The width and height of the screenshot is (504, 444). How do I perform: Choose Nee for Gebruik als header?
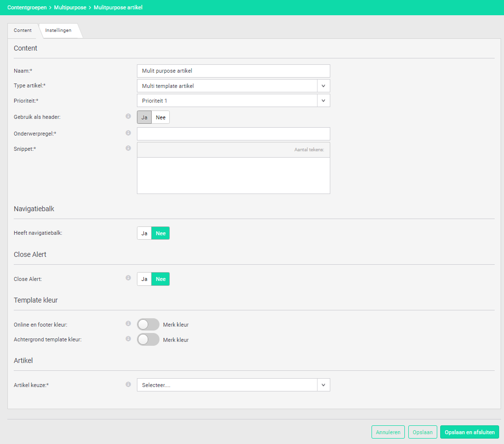pos(160,117)
